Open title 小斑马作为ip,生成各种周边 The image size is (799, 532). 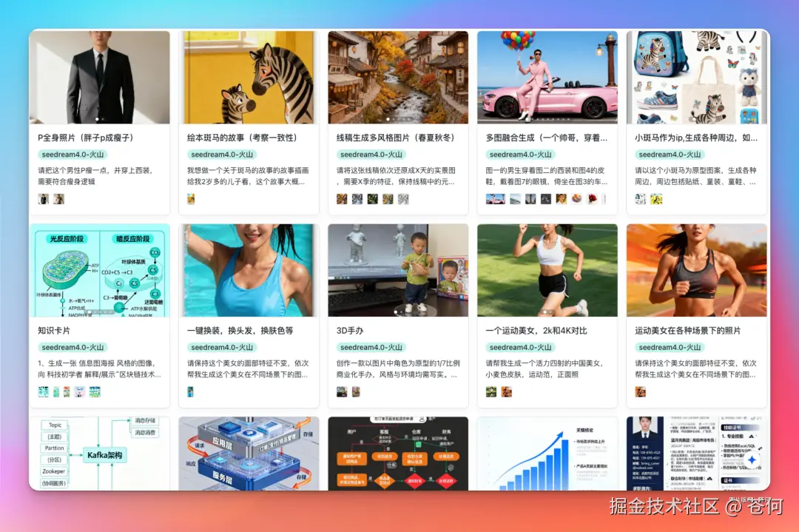click(696, 138)
